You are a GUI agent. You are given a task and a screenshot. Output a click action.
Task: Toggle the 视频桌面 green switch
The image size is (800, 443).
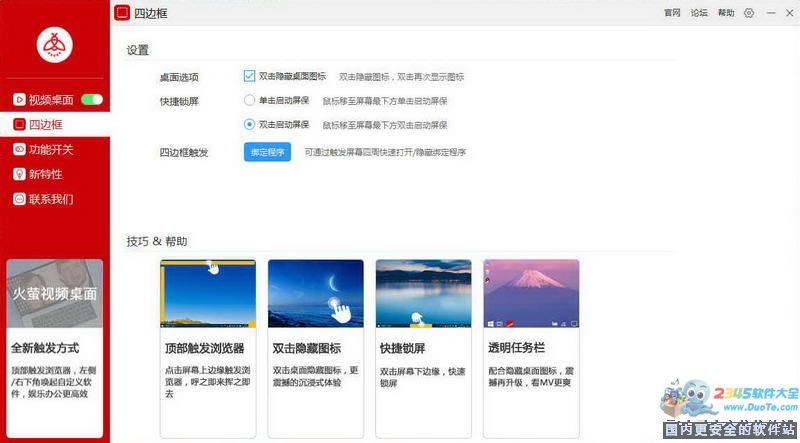click(92, 100)
